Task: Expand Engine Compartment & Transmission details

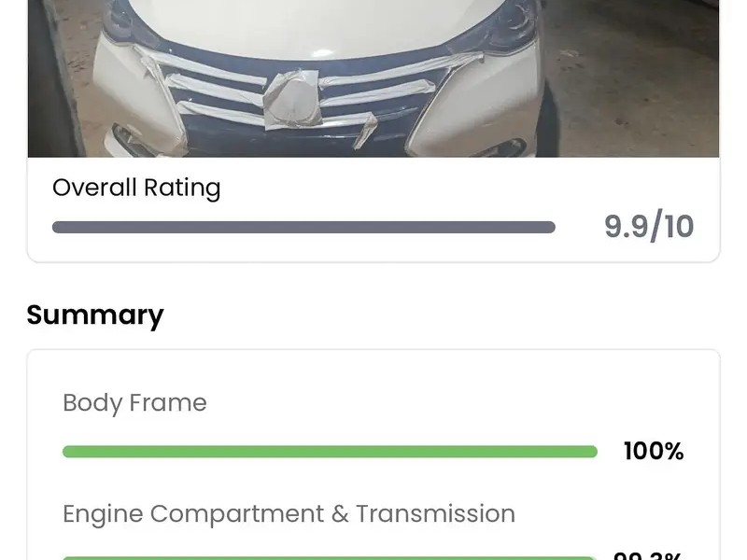Action: tap(289, 514)
